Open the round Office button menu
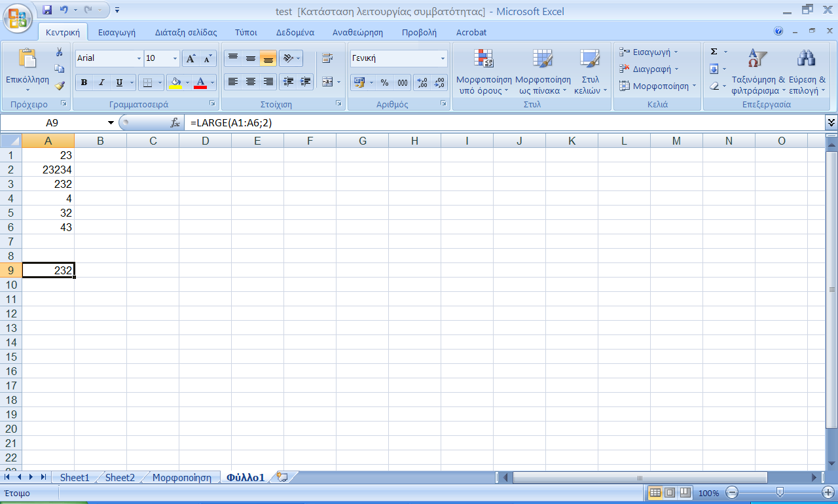This screenshot has height=504, width=838. tap(17, 18)
